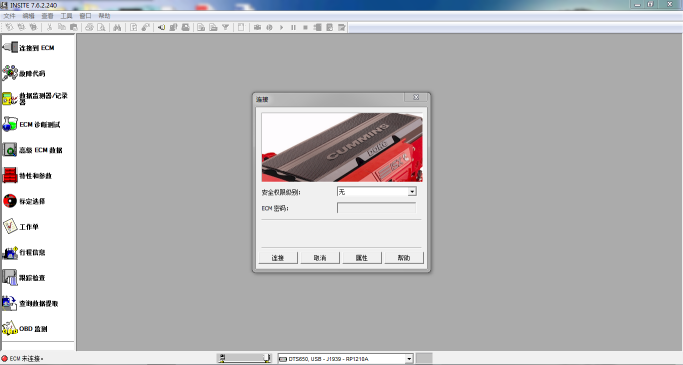Open Features and Parameters (特性和参数)
The height and width of the screenshot is (365, 683).
(x=27, y=176)
